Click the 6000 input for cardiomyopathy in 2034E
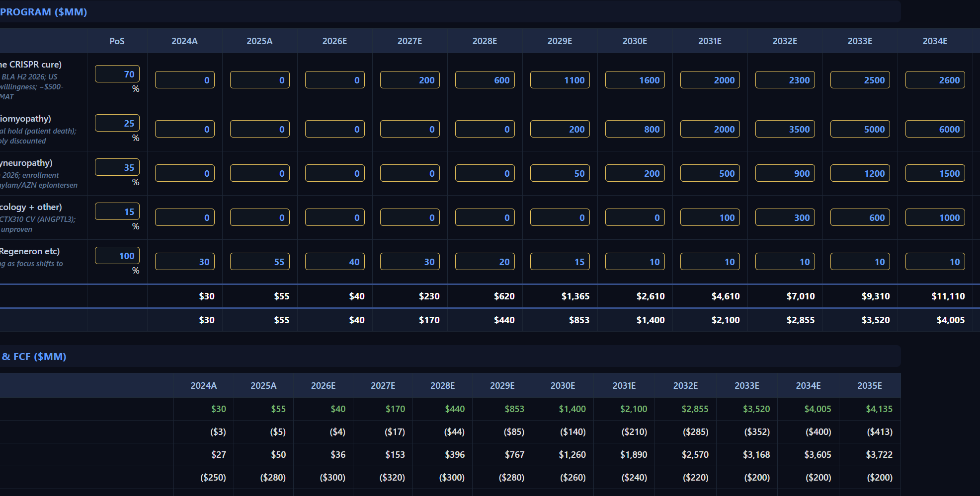Screen dimensions: 980x496 pyautogui.click(x=935, y=129)
